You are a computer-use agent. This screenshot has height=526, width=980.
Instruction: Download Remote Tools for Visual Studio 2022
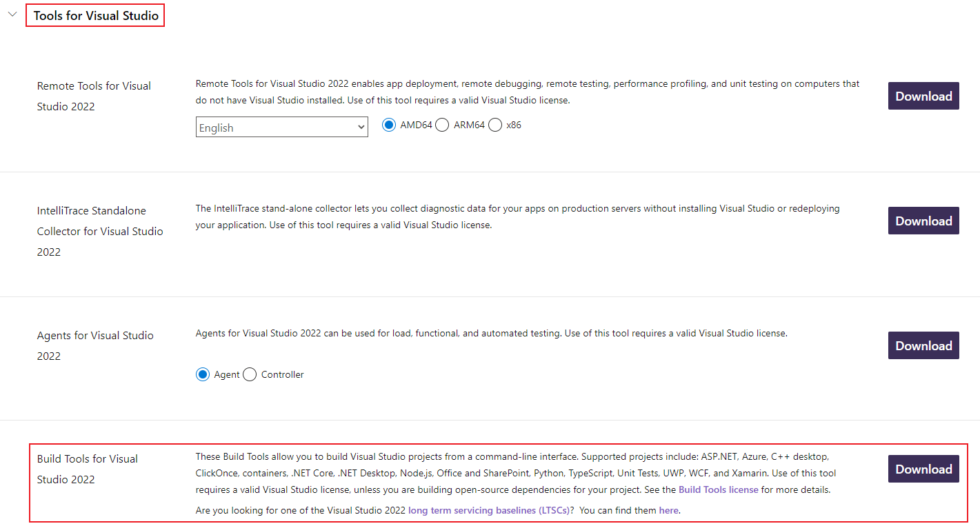click(x=923, y=97)
